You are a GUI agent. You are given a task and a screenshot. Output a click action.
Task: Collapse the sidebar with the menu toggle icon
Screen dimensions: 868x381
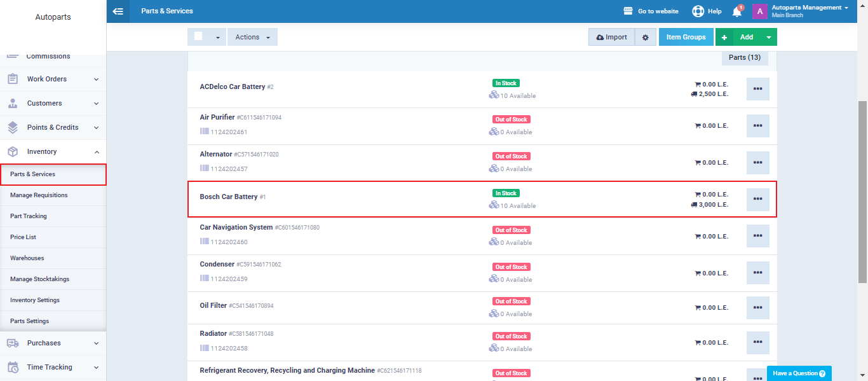click(x=118, y=11)
